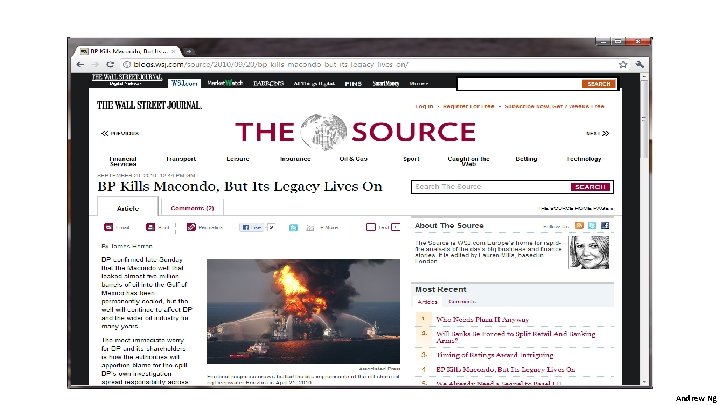Open the RSS feed icon in About The Source
Image resolution: width=720 pixels, height=405 pixels.
(579, 225)
